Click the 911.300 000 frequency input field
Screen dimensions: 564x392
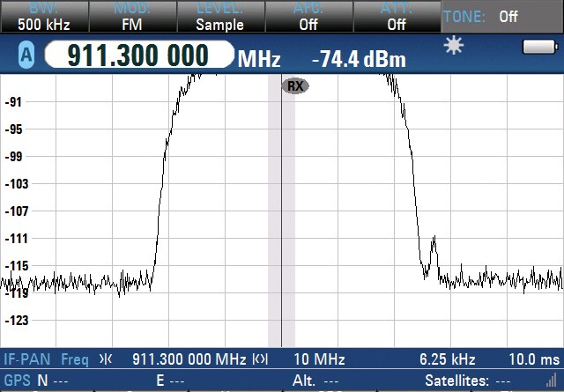click(x=139, y=55)
